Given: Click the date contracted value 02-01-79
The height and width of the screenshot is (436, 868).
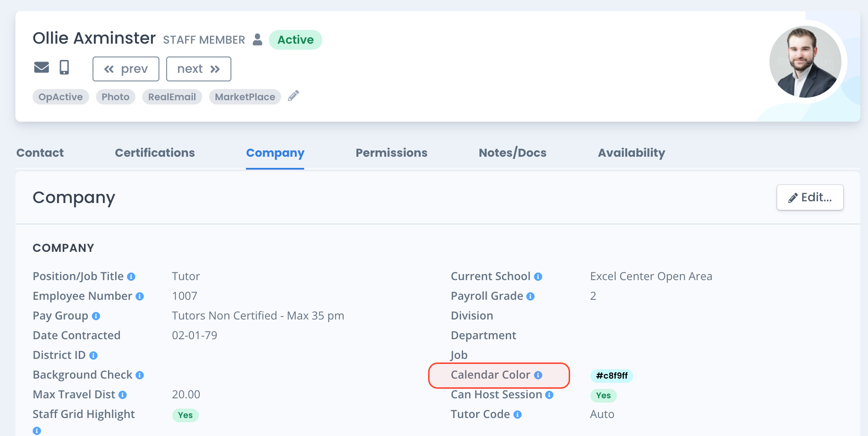Looking at the screenshot, I should coord(195,335).
